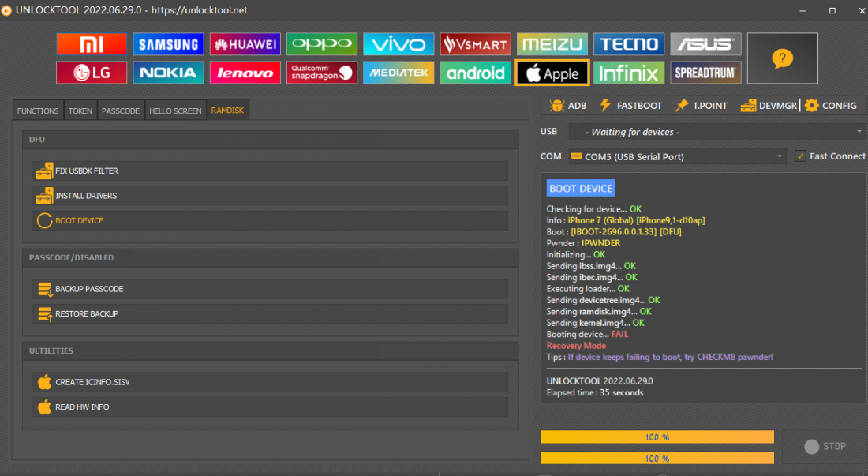Choose the Tecno brand tile
Screen dimensions: 868x476
pyautogui.click(x=629, y=44)
